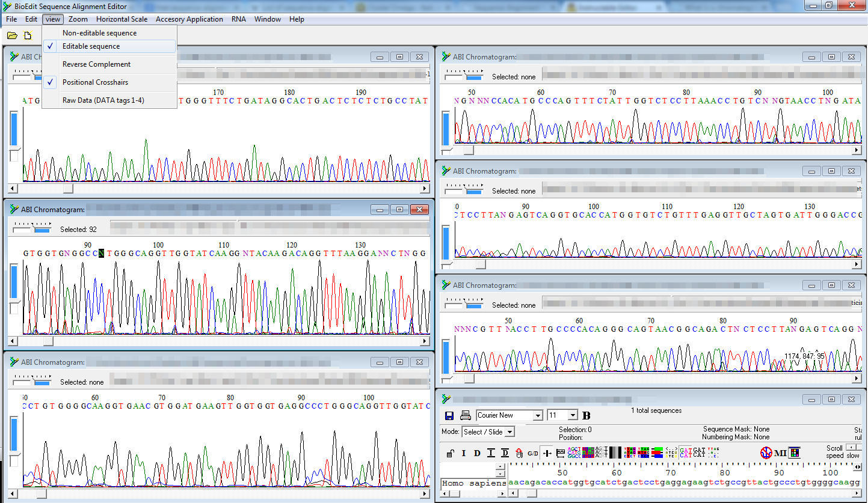Open the plot graph icon on the toolbar

561,453
